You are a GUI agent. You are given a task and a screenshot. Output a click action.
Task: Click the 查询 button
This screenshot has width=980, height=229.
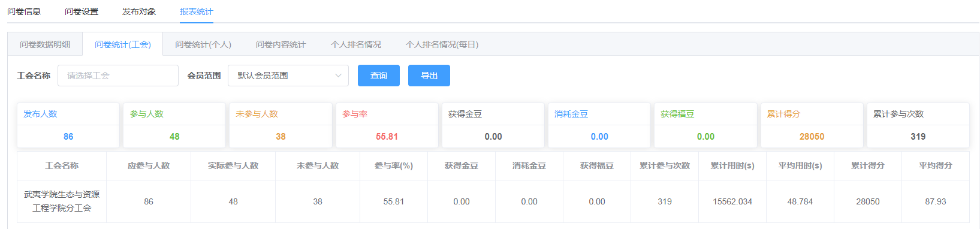(x=379, y=76)
